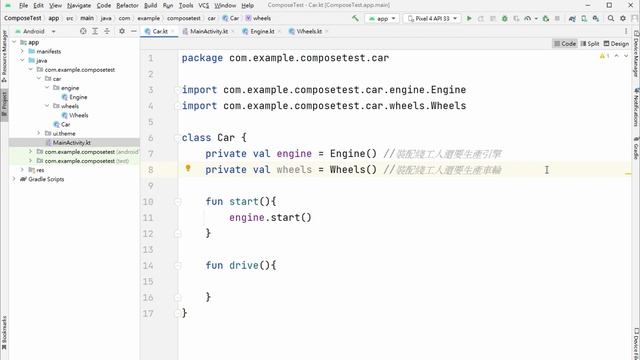Switch editor to Code view
Screen dimensions: 640x360
564,43
